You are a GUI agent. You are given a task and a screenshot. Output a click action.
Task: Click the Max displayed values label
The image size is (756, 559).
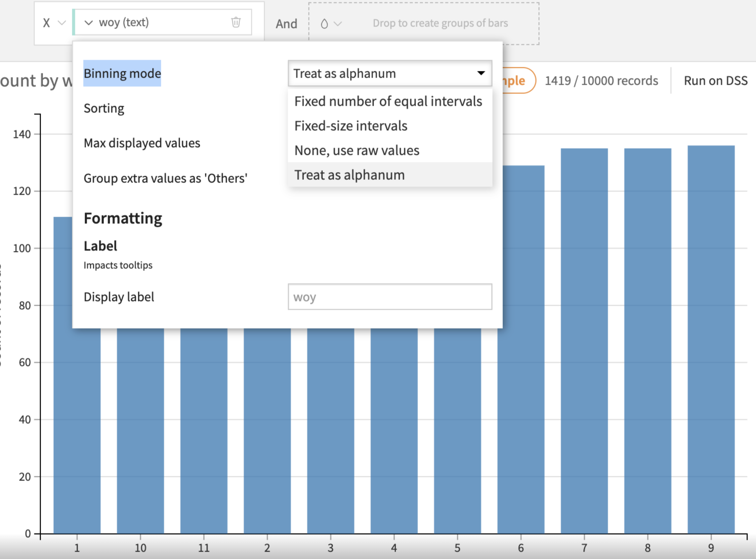[x=142, y=143]
